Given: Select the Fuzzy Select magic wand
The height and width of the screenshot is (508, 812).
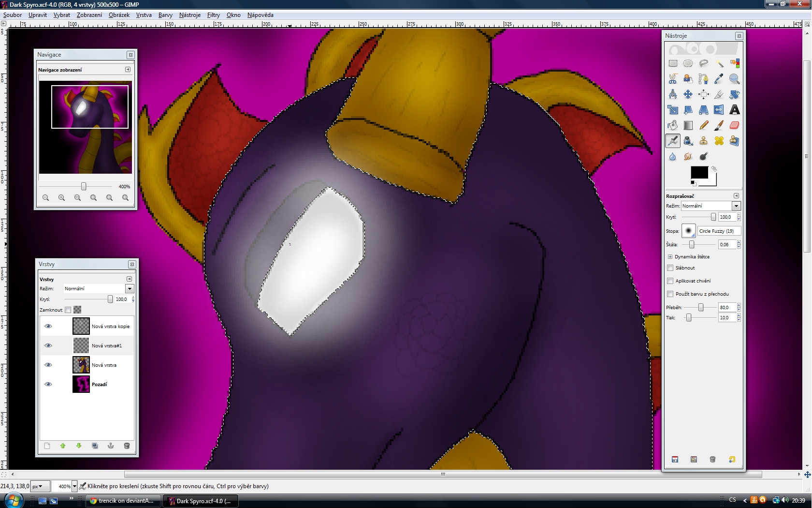Looking at the screenshot, I should 719,63.
